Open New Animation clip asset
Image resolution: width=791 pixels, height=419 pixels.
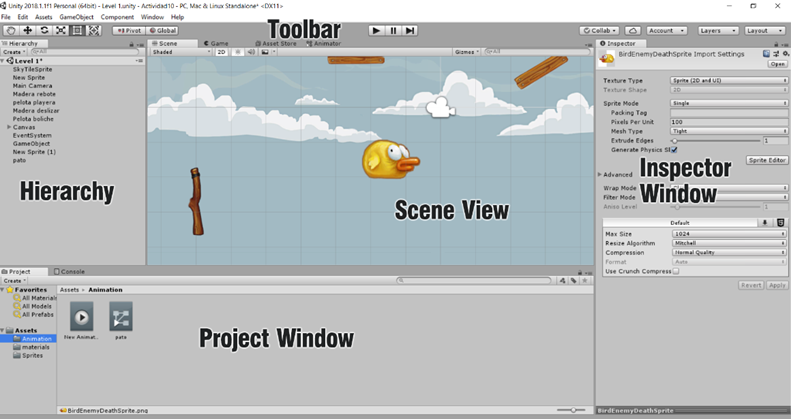click(81, 317)
